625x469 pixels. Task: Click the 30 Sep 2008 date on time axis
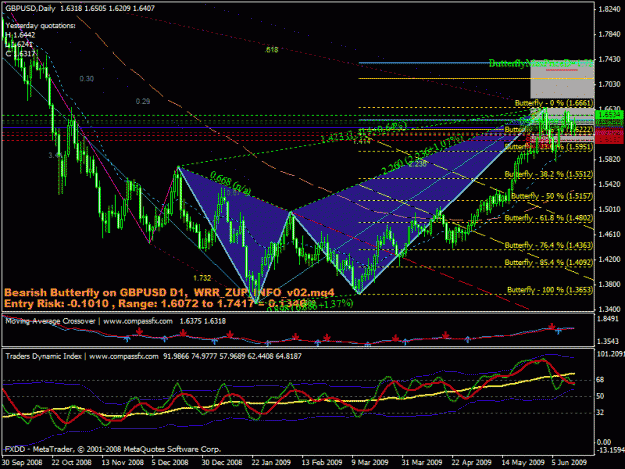click(22, 462)
